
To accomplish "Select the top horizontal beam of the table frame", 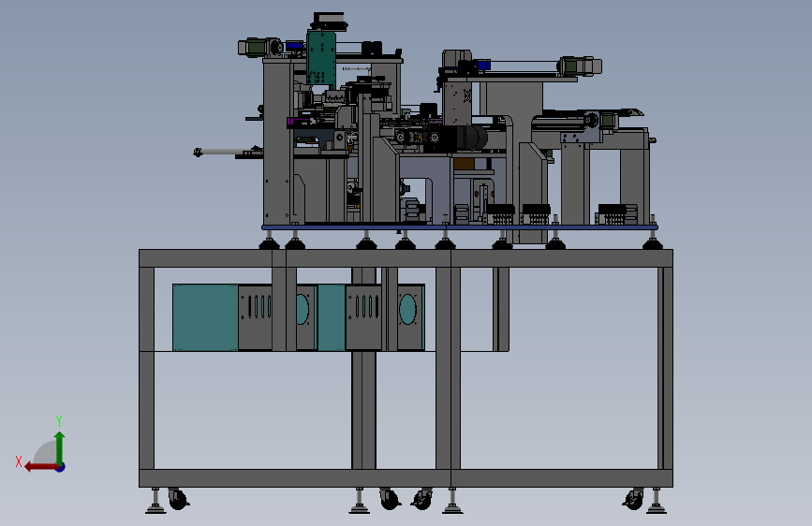I will (x=406, y=258).
